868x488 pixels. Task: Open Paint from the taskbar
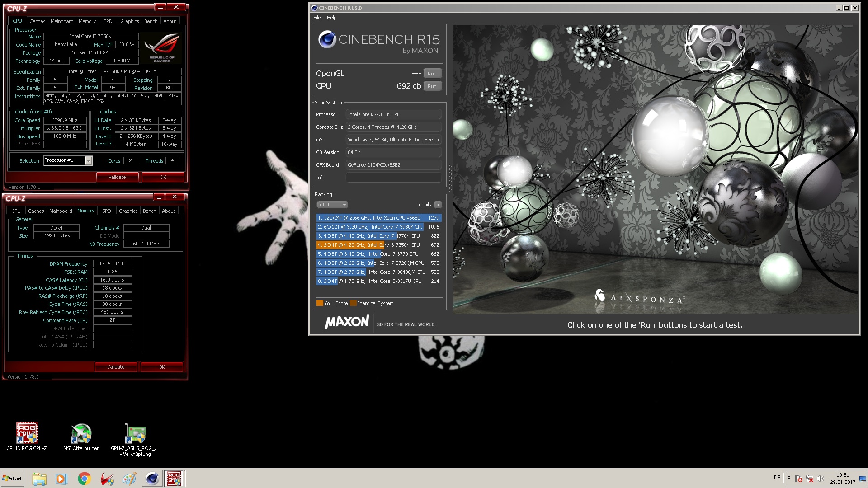tap(129, 479)
